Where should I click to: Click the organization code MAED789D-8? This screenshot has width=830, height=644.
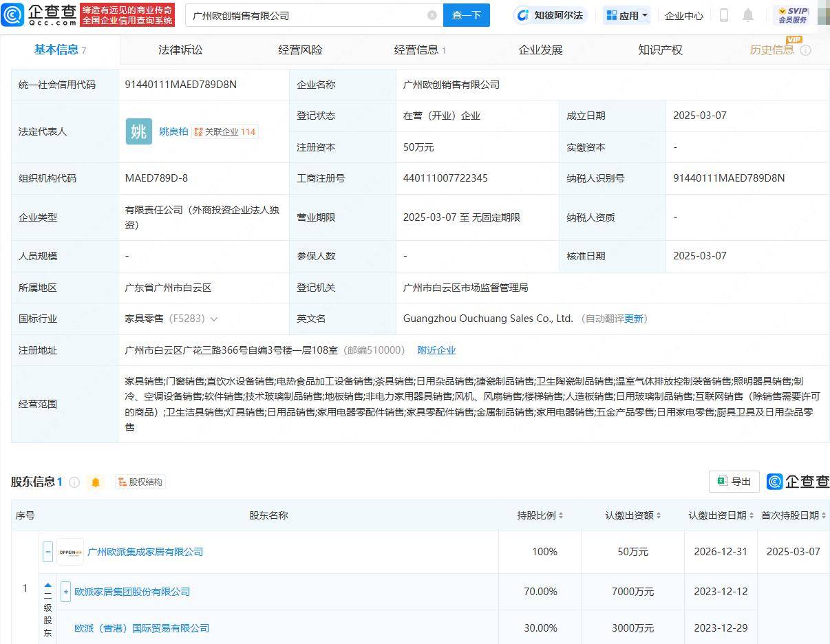click(156, 178)
